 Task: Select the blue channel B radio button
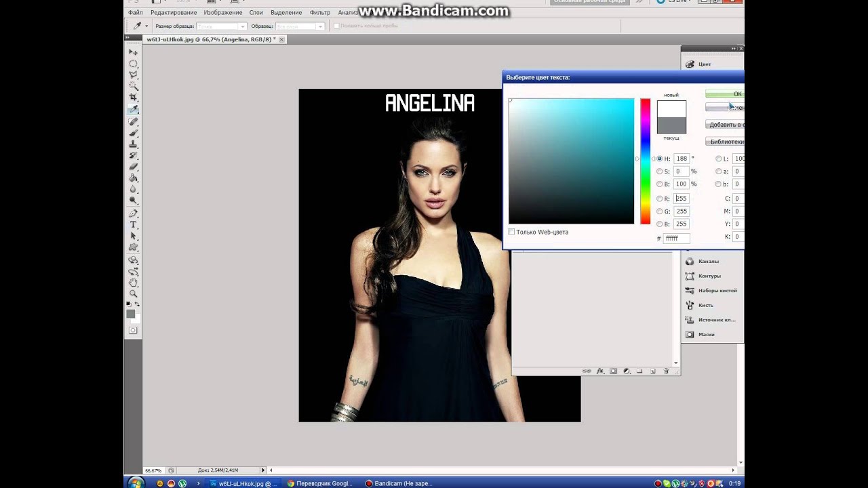tap(659, 224)
